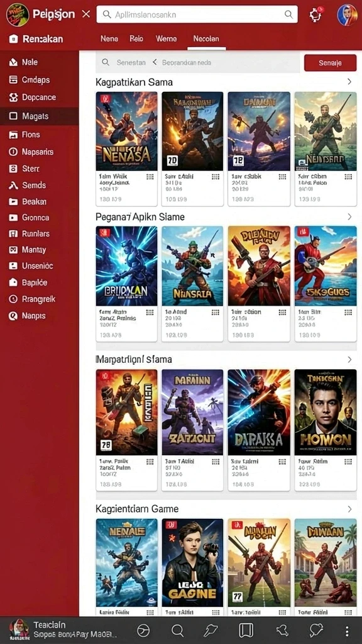Click the Kagpattikan Sama section heading
Image resolution: width=362 pixels, height=644 pixels.
(x=134, y=82)
